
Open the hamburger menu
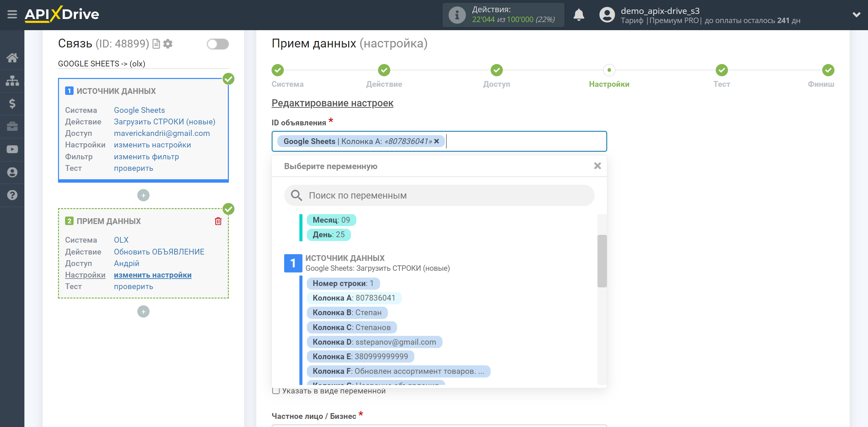tap(12, 15)
